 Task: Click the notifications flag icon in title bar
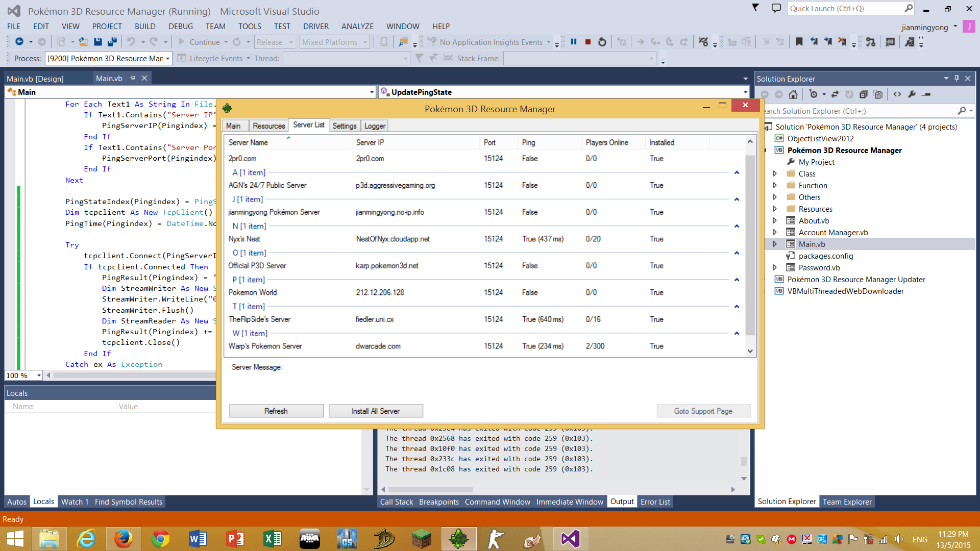click(755, 8)
